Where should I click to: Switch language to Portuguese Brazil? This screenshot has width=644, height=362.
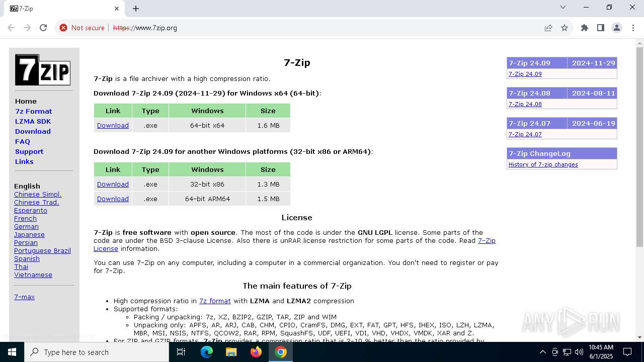tap(42, 250)
